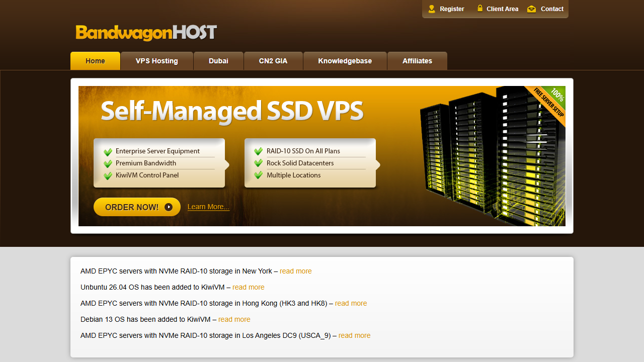Click checkmark beside Multiple Locations
This screenshot has width=644, height=362.
coord(259,176)
